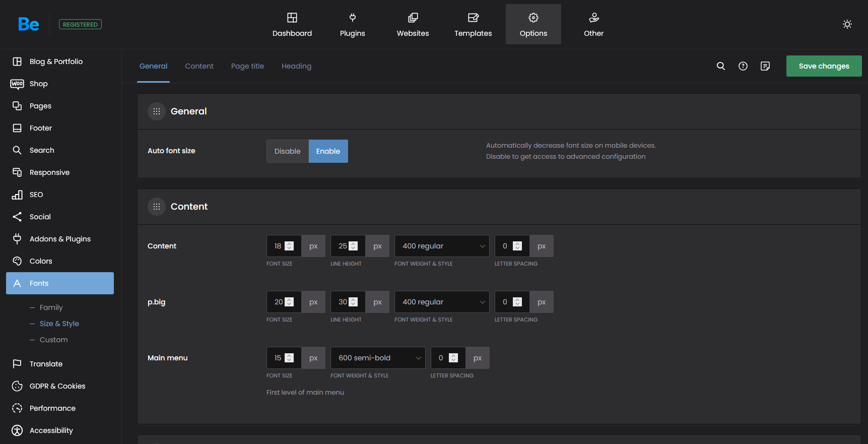The height and width of the screenshot is (444, 868).
Task: Open SEO settings in sidebar
Action: click(60, 195)
